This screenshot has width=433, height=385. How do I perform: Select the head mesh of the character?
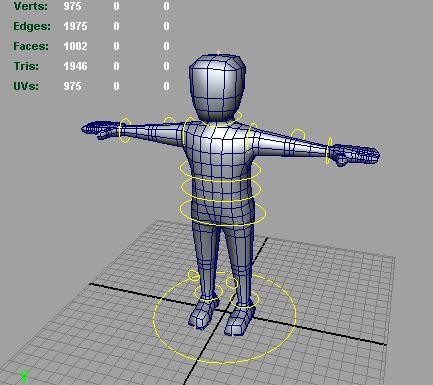pos(217,87)
